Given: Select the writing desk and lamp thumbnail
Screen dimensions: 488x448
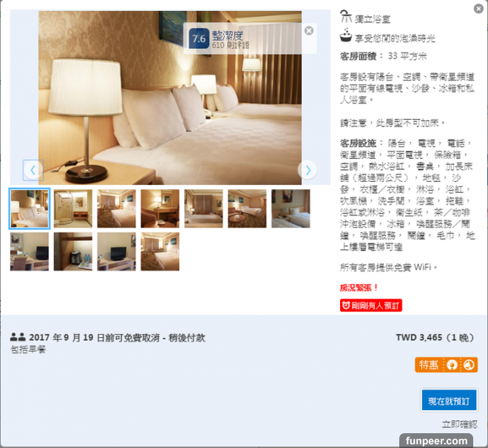Looking at the screenshot, I should (160, 208).
